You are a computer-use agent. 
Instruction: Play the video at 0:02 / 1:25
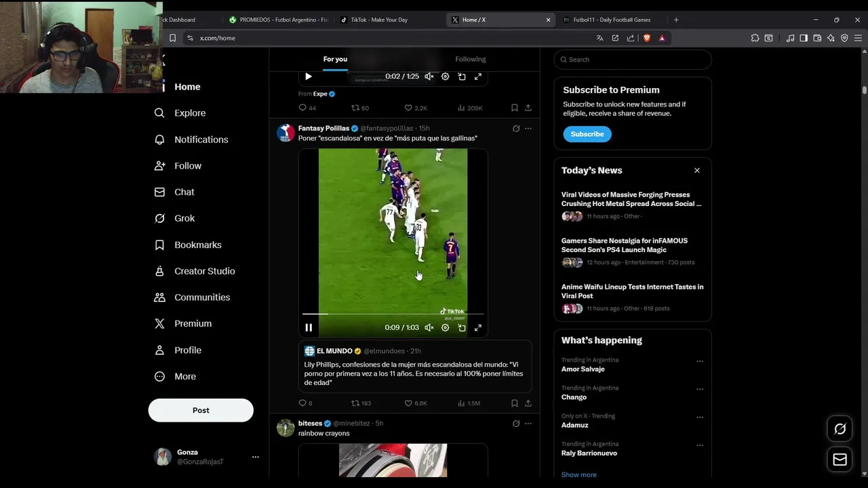coord(309,77)
